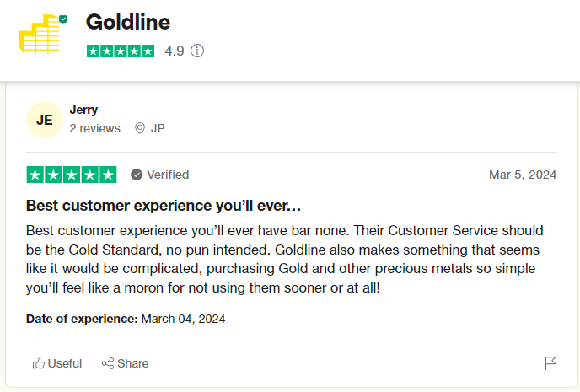This screenshot has height=392, width=580.
Task: Click the 4.9 rating score
Action: tap(175, 51)
